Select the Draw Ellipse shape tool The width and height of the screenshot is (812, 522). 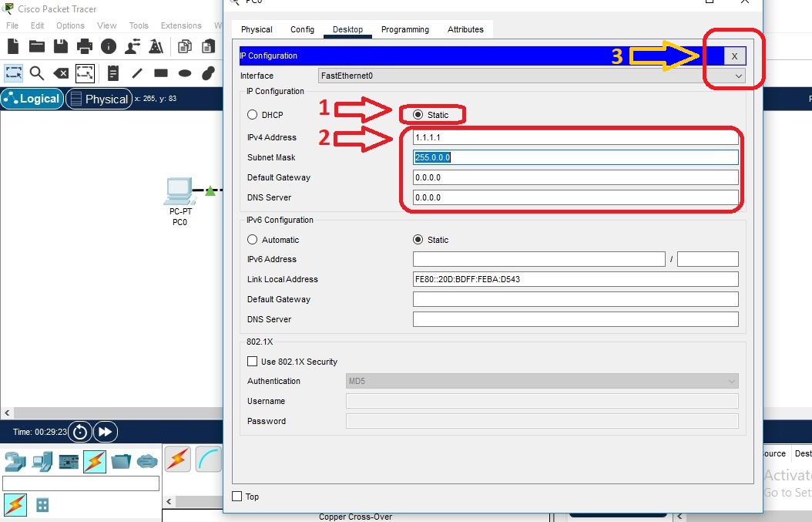[185, 72]
